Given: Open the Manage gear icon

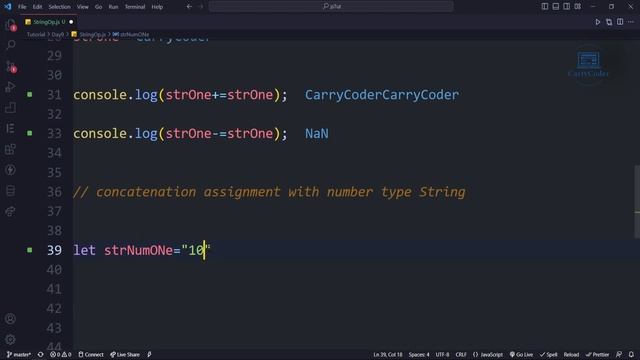Looking at the screenshot, I should (x=11, y=339).
